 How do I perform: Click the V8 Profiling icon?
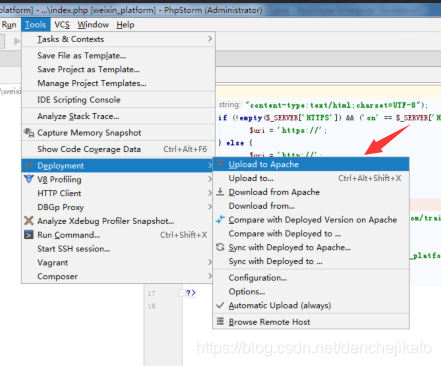pyautogui.click(x=29, y=179)
